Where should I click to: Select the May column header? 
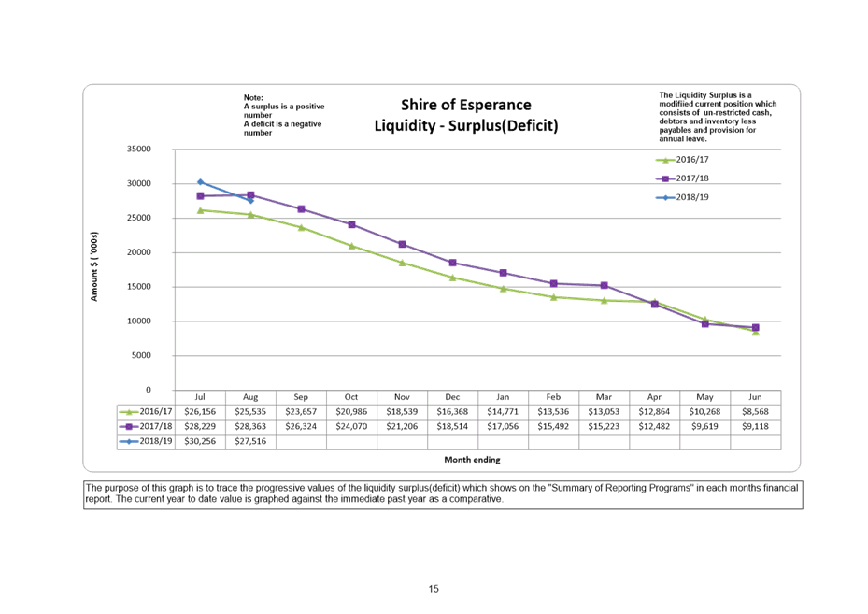704,397
